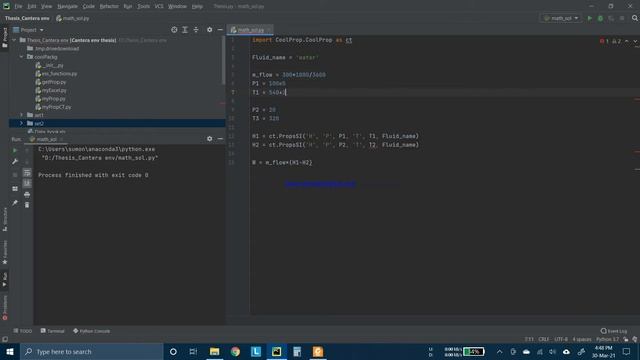Click the hyperlink below the code
Image resolution: width=640 pixels, height=360 pixels.
(320, 184)
